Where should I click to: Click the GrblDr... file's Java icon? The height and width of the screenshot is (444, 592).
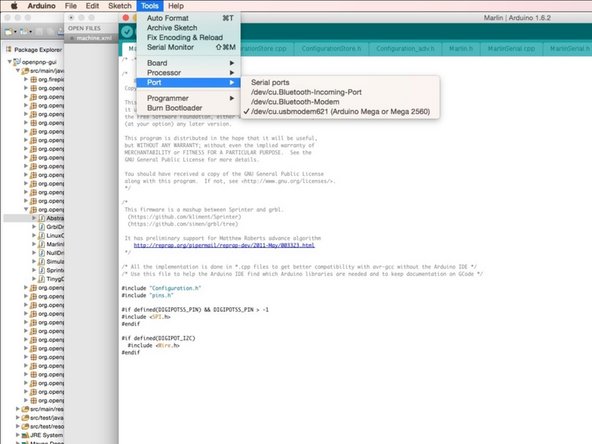pyautogui.click(x=42, y=227)
